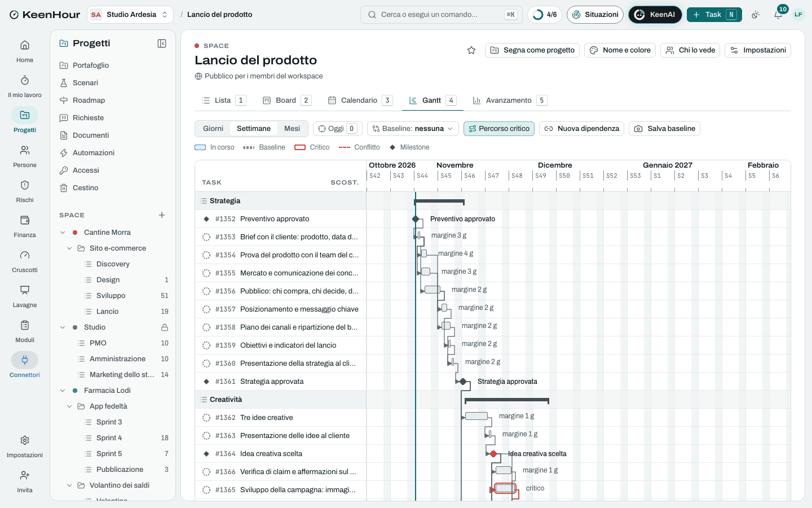
Task: Create new Task button
Action: 714,15
